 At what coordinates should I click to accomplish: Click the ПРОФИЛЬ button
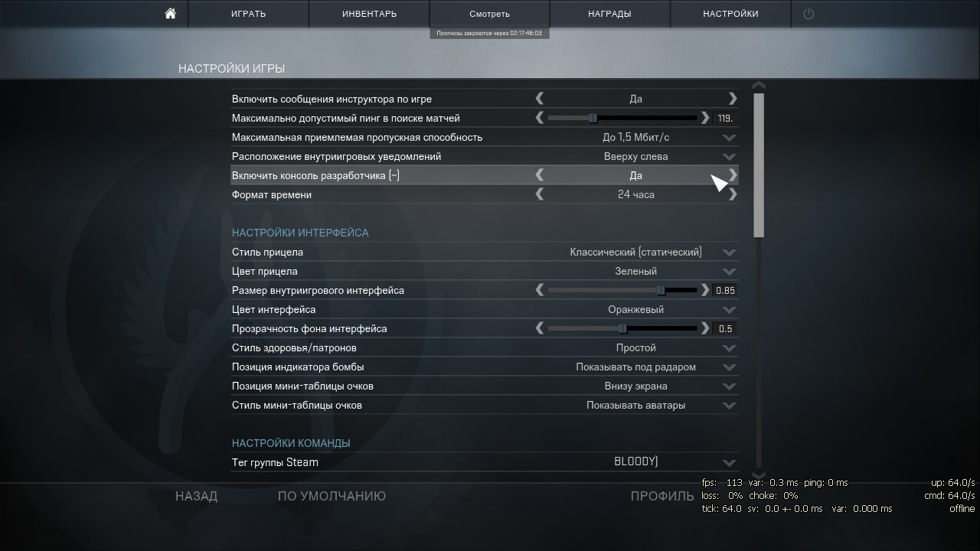tap(662, 496)
